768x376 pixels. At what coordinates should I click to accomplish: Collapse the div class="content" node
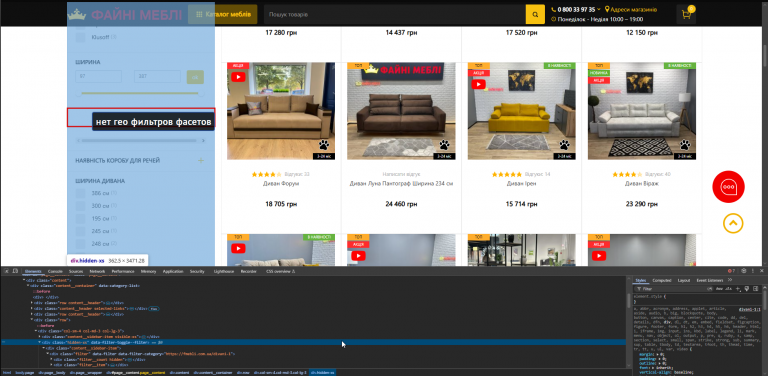coord(24,280)
